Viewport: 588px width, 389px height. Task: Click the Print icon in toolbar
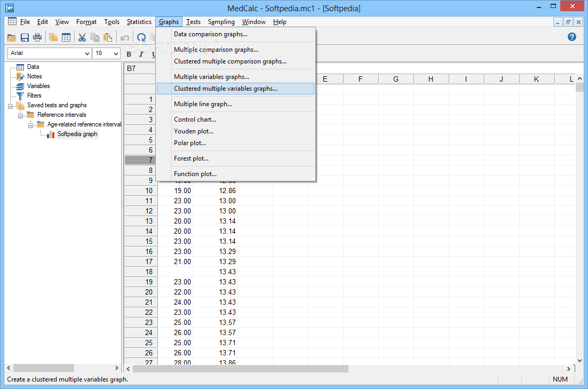37,37
